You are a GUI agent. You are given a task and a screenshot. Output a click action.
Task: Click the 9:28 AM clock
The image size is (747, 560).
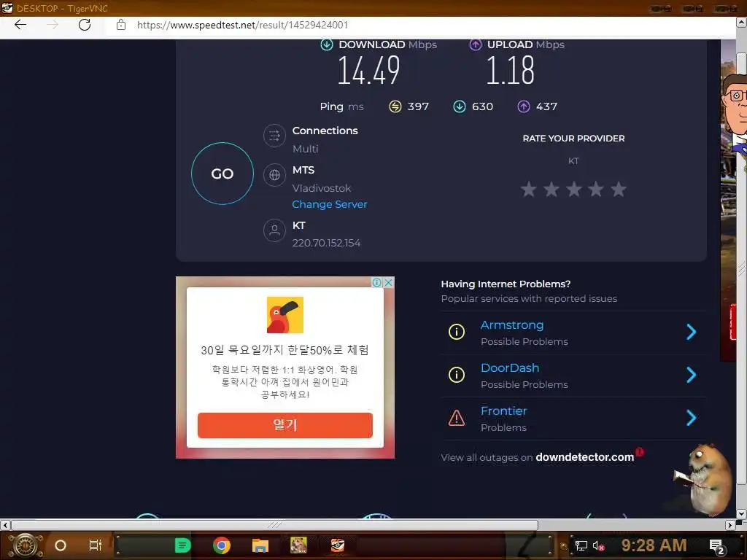click(x=654, y=545)
